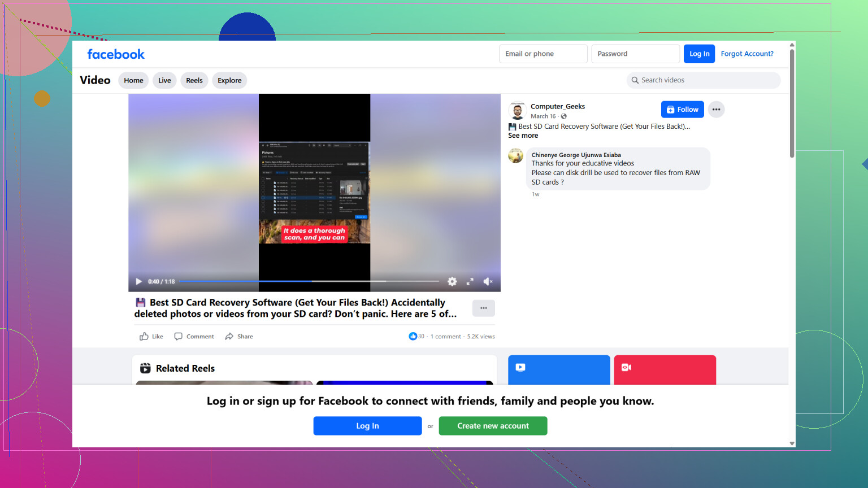Click scrollbar up arrow
The width and height of the screenshot is (868, 488).
coord(792,45)
